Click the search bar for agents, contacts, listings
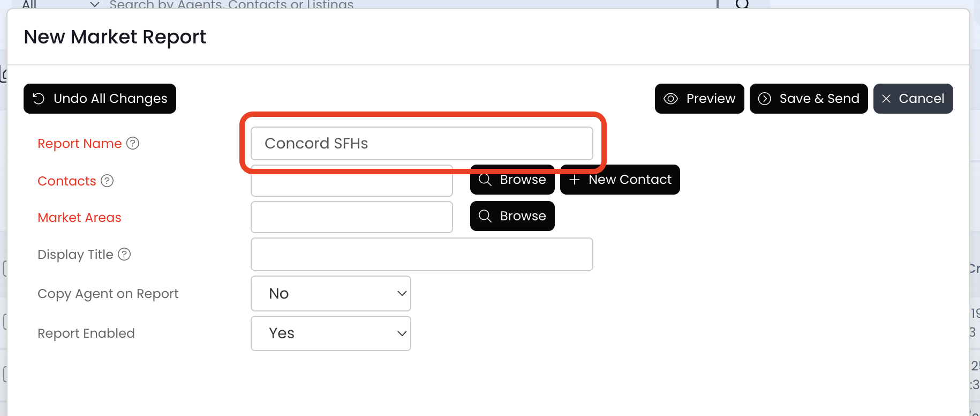The height and width of the screenshot is (416, 980). pyautogui.click(x=375, y=4)
